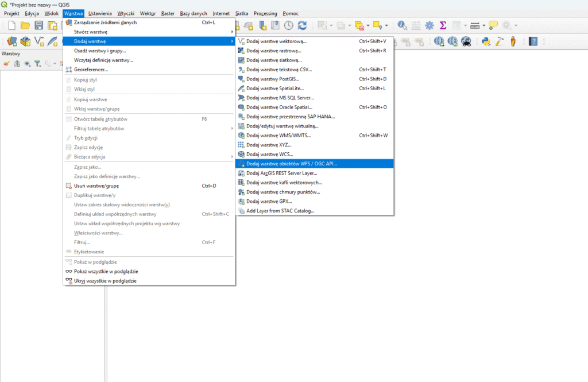Viewport: 588px width, 382px height.
Task: Click the filter legend icon in Warstwy panel
Action: [x=37, y=64]
